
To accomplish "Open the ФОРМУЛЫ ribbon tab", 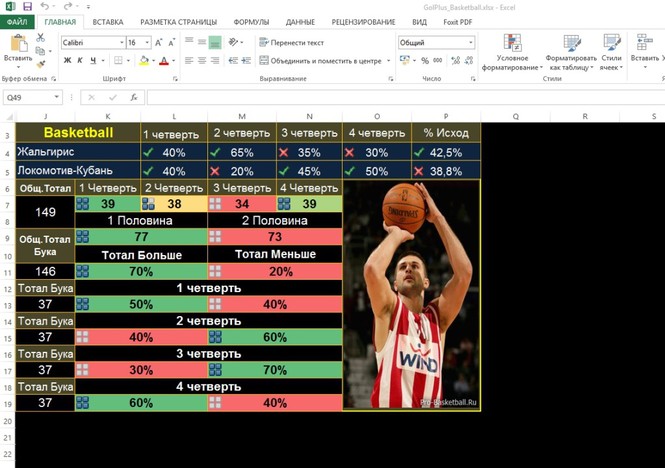I will pos(251,22).
